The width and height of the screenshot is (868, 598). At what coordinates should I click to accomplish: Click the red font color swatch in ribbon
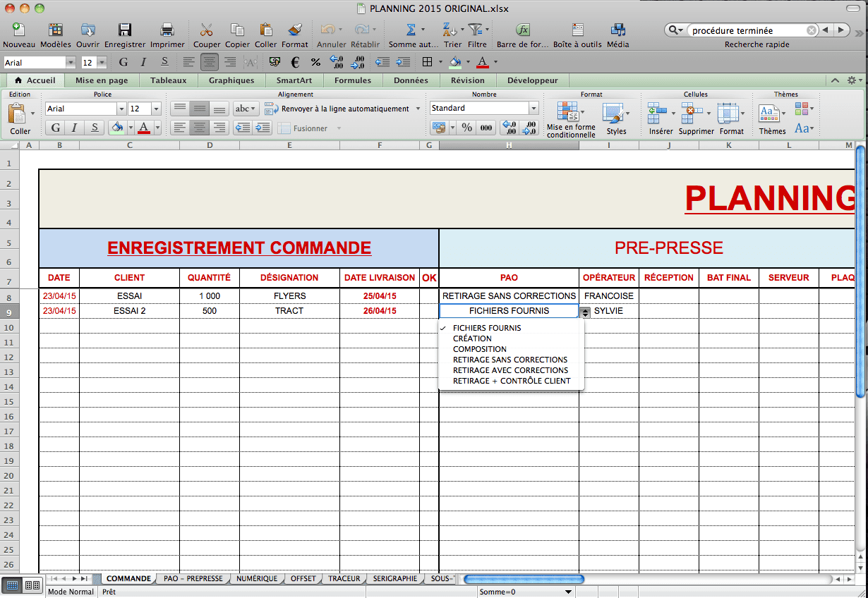[144, 128]
